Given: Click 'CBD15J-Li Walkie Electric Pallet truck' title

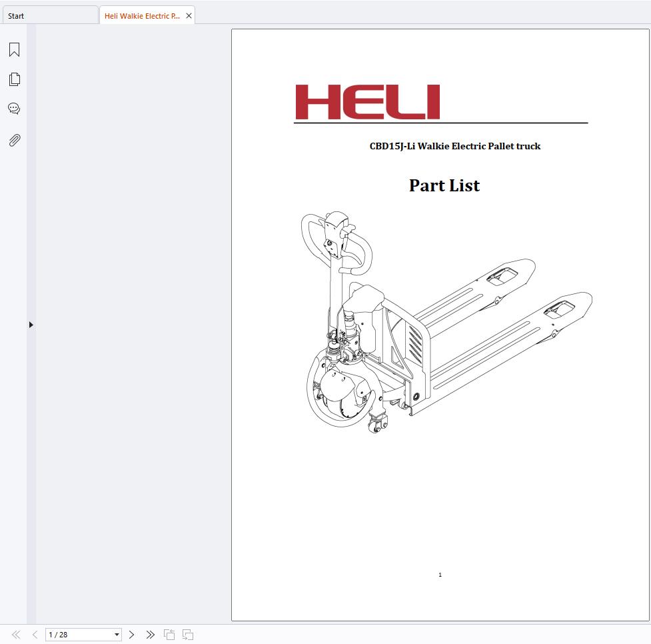Looking at the screenshot, I should (455, 146).
